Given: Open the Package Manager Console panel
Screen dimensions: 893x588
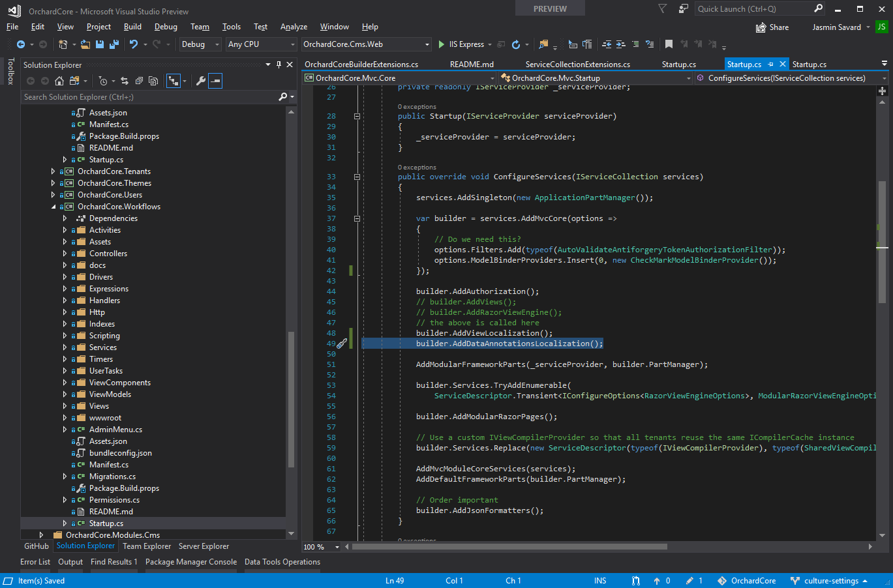Looking at the screenshot, I should pos(190,562).
